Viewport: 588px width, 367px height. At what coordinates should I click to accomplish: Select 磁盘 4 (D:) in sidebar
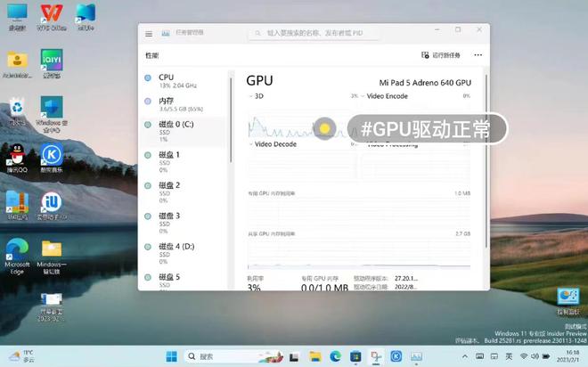coord(184,253)
